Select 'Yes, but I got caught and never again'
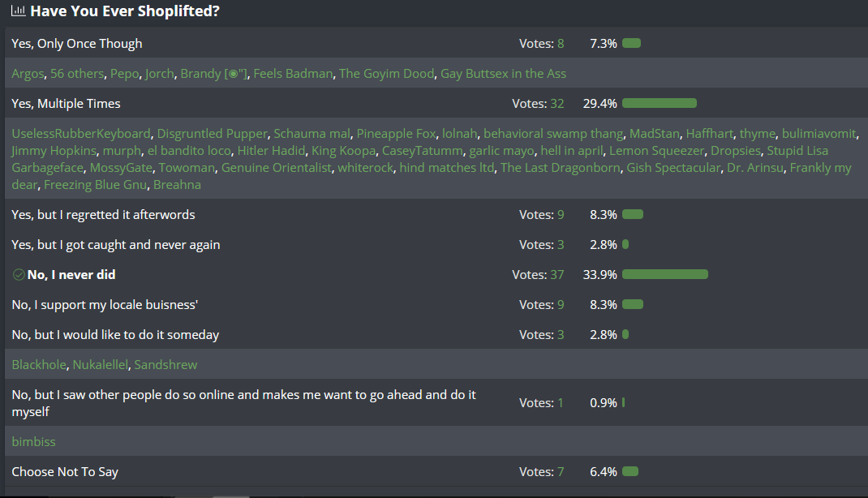The image size is (868, 498). (x=116, y=245)
